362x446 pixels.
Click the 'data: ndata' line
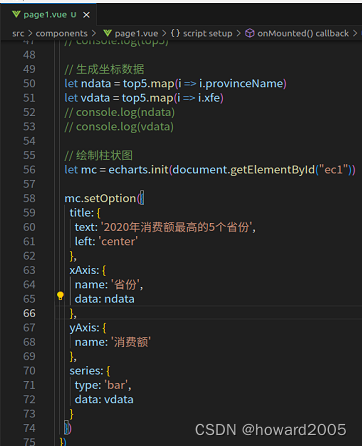coord(105,299)
